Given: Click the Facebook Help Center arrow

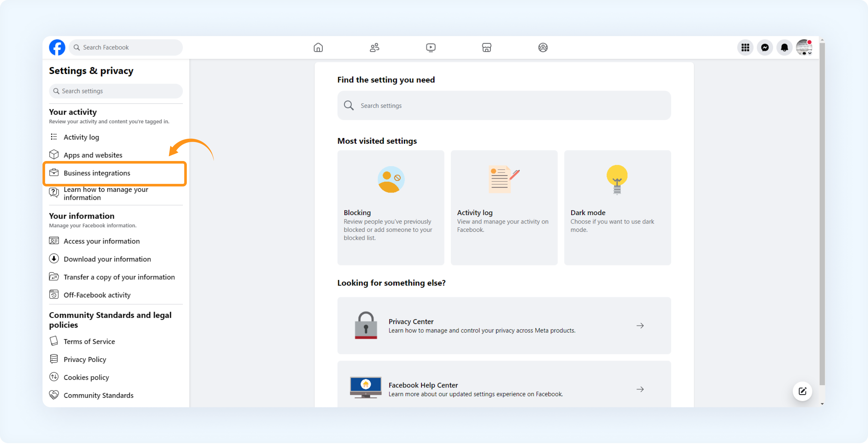Looking at the screenshot, I should (640, 389).
